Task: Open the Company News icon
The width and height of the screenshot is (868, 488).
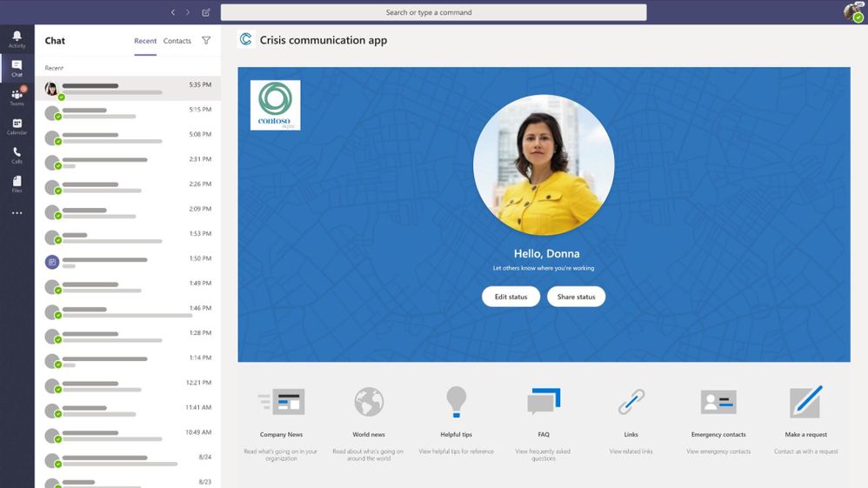Action: (x=281, y=401)
